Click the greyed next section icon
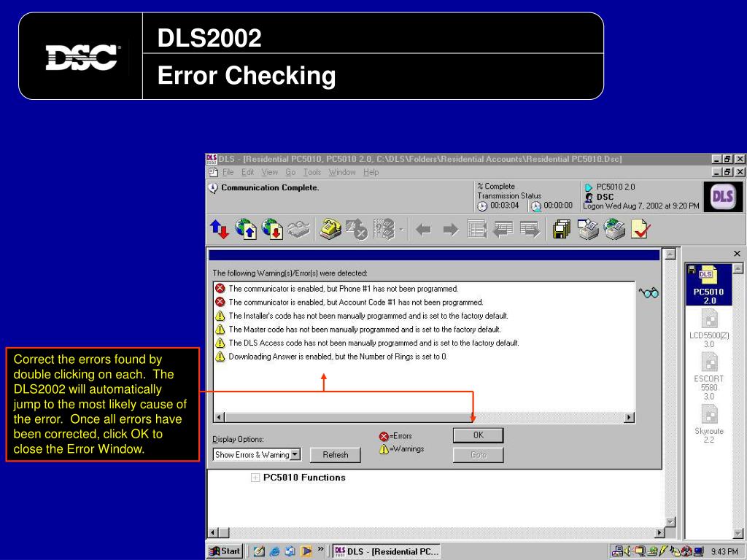The width and height of the screenshot is (747, 560). tap(530, 230)
